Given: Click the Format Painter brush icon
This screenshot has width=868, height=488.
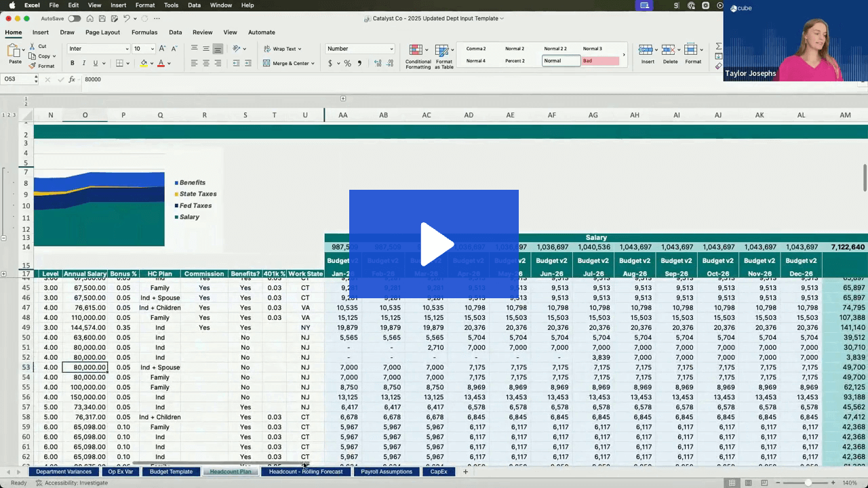Looking at the screenshot, I should [33, 66].
